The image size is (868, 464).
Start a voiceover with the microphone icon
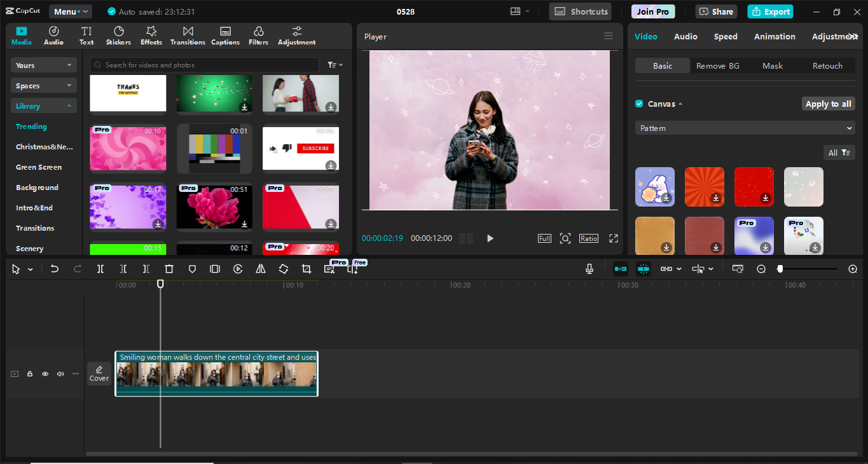pos(589,268)
